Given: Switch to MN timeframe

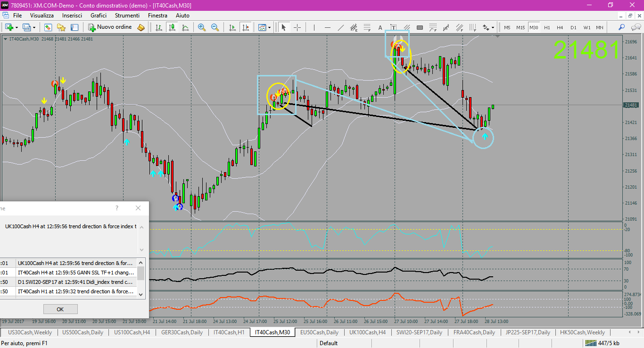Looking at the screenshot, I should [x=600, y=27].
